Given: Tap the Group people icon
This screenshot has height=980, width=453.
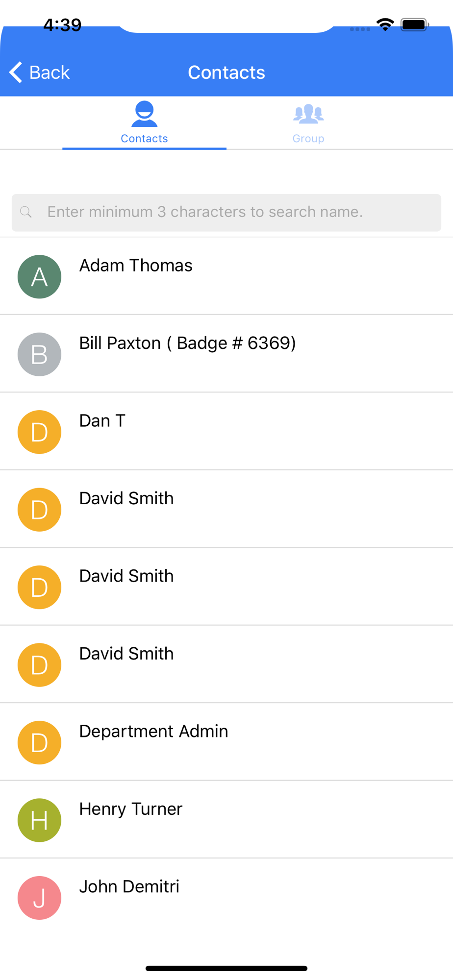Looking at the screenshot, I should [x=308, y=114].
